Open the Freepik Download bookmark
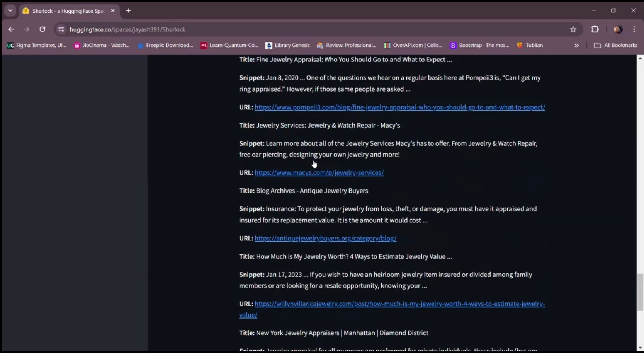The width and height of the screenshot is (644, 353). tap(165, 45)
